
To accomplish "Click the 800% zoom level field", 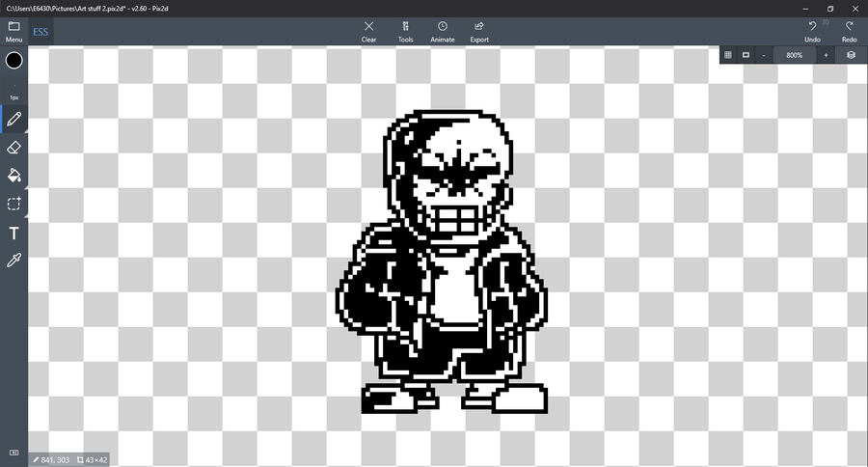I will (795, 55).
